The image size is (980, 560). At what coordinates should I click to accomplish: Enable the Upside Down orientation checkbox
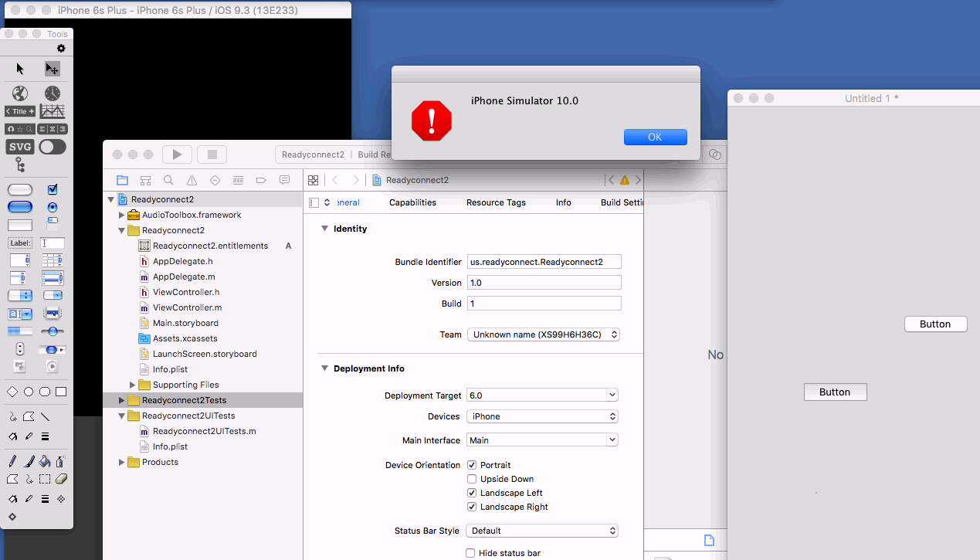472,479
